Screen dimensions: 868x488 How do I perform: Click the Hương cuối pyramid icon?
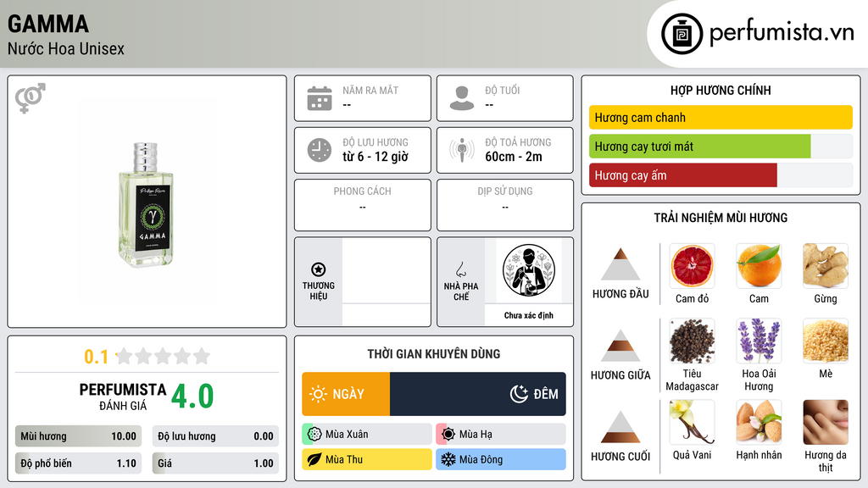pyautogui.click(x=620, y=427)
